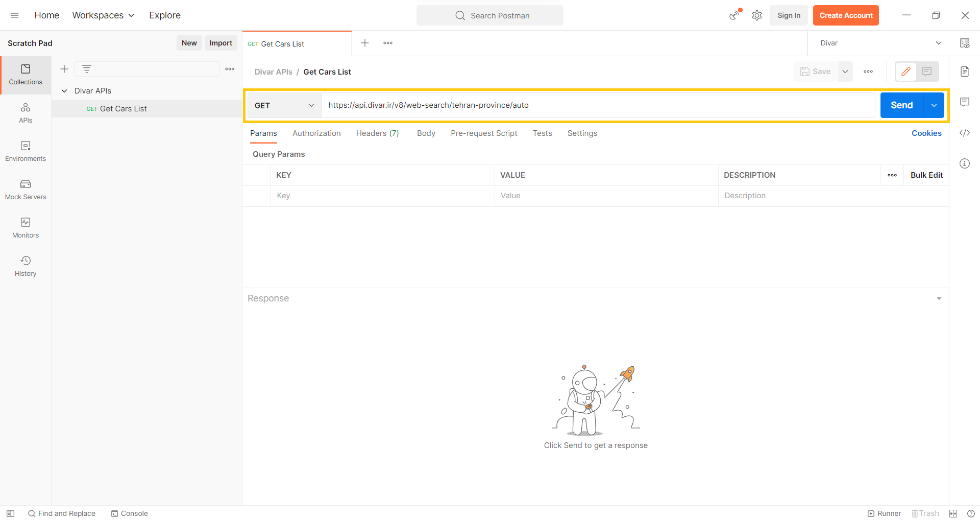The image size is (980, 520).
Task: Switch to the Settings tab
Action: [x=582, y=133]
